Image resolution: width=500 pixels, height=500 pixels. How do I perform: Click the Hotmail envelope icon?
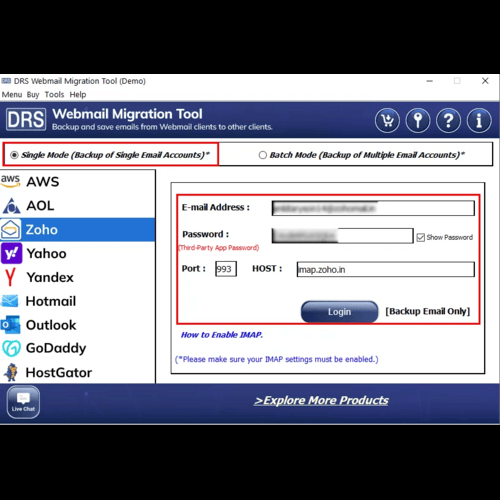tap(10, 301)
